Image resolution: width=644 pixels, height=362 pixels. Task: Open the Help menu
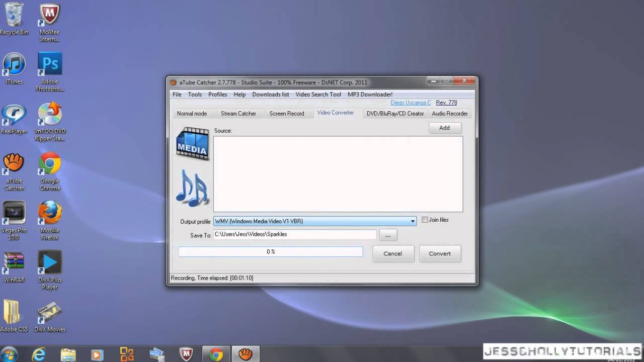click(x=239, y=95)
